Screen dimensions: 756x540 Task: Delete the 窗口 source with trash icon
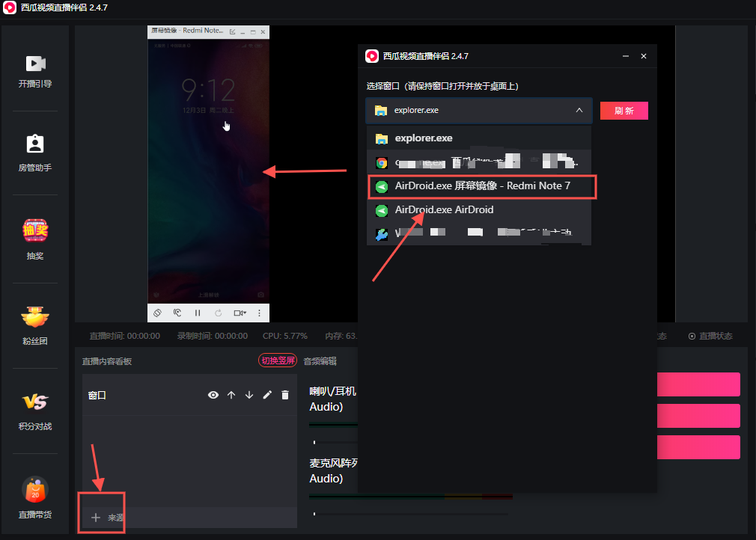(x=285, y=395)
